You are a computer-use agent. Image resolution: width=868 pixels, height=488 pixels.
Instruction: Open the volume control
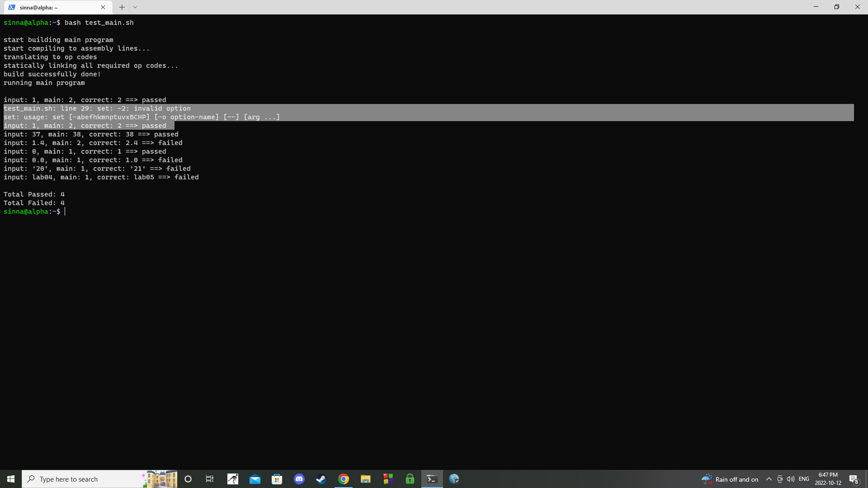click(791, 479)
